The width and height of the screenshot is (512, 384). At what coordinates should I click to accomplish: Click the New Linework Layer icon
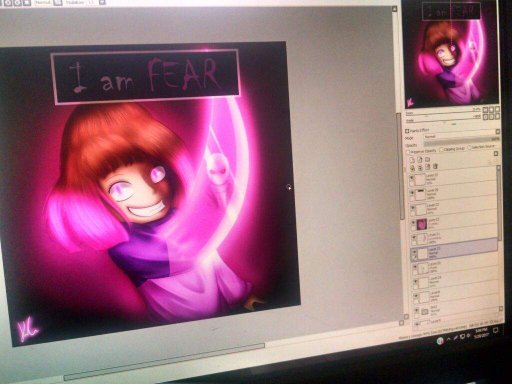tap(420, 159)
